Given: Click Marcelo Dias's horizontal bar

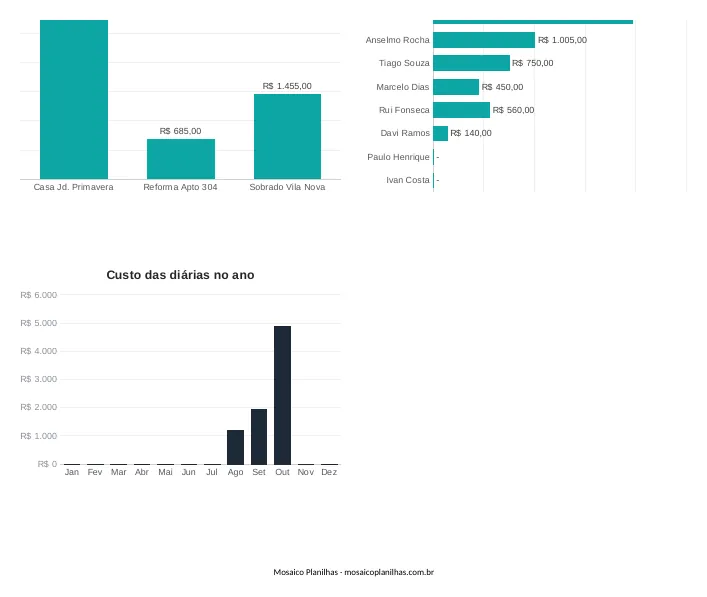Looking at the screenshot, I should tap(456, 87).
